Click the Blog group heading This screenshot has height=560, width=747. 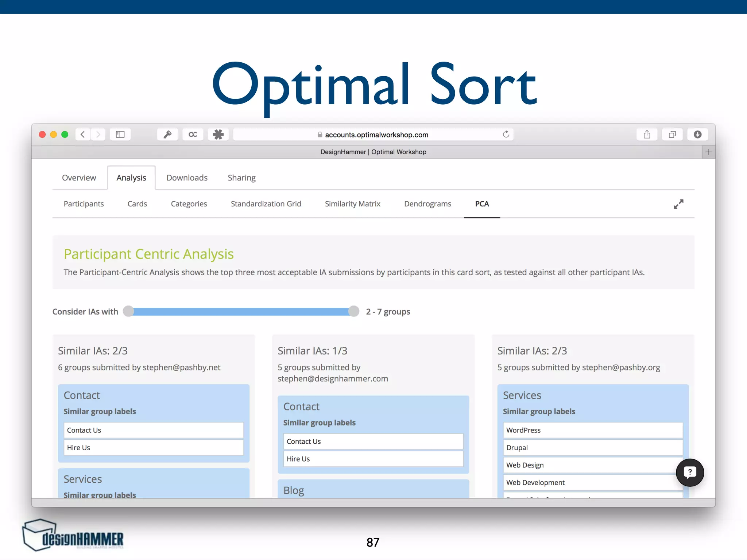[x=294, y=491]
